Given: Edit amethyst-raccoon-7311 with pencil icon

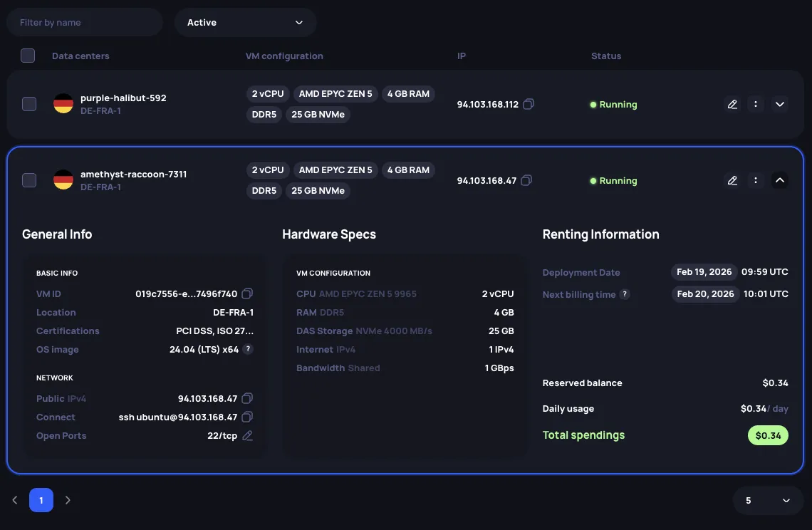Looking at the screenshot, I should [732, 180].
